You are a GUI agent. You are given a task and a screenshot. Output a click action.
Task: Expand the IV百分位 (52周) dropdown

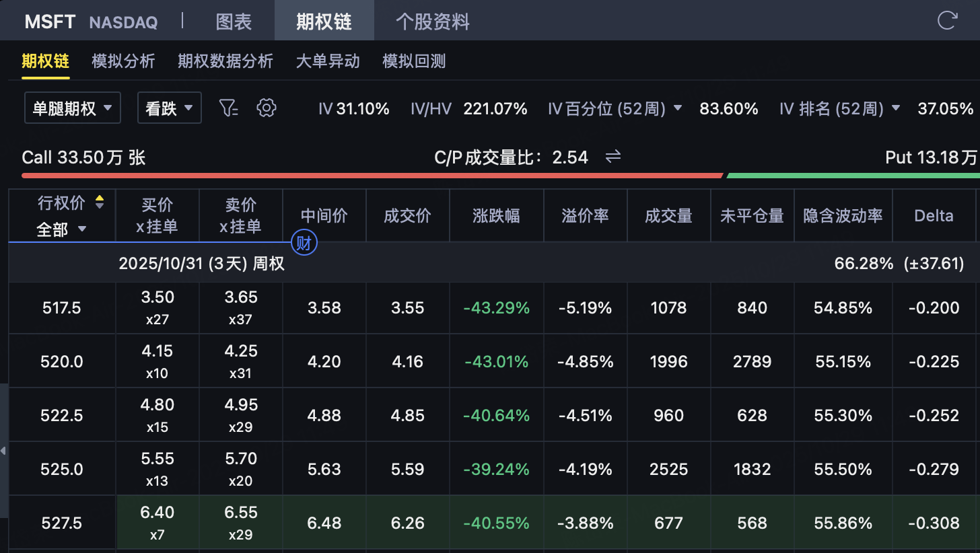point(678,108)
